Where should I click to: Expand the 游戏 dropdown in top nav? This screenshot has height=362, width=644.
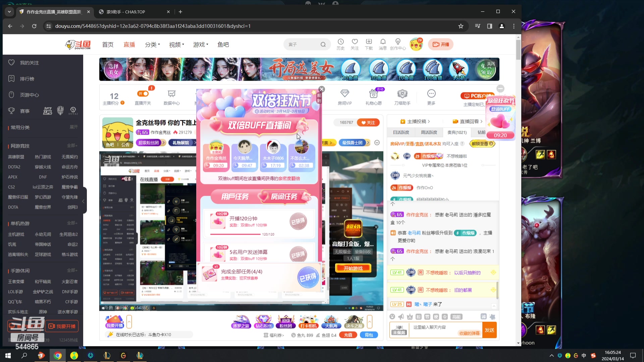pyautogui.click(x=201, y=45)
